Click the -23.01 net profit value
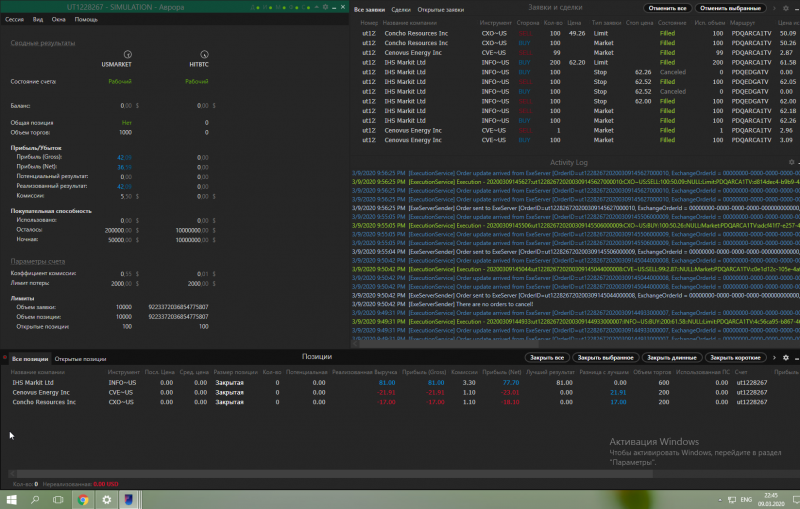800x509 pixels. click(510, 392)
